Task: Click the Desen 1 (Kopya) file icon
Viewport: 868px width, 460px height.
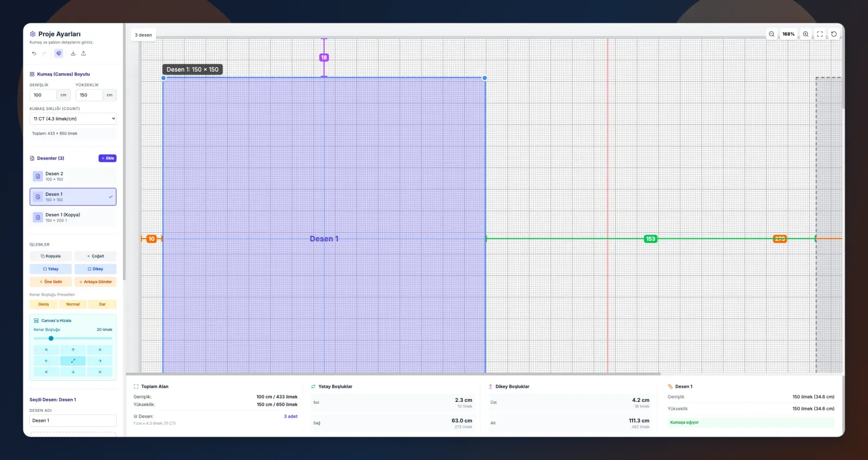Action: click(38, 218)
